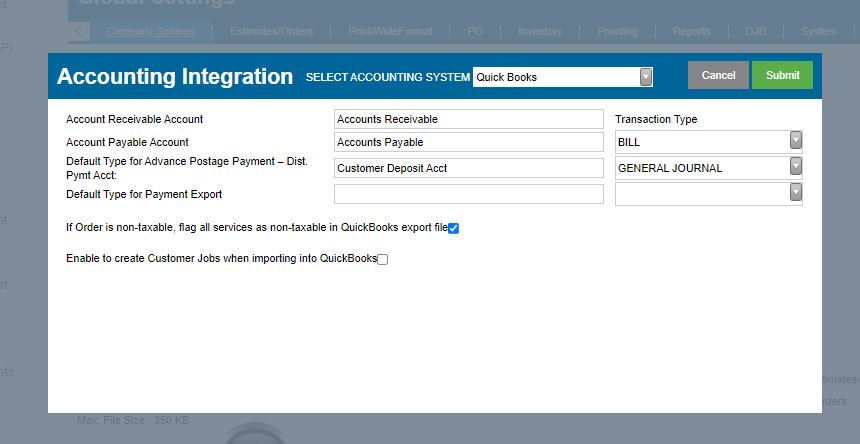
Task: Edit the Customer Deposit Acct field
Action: (468, 168)
